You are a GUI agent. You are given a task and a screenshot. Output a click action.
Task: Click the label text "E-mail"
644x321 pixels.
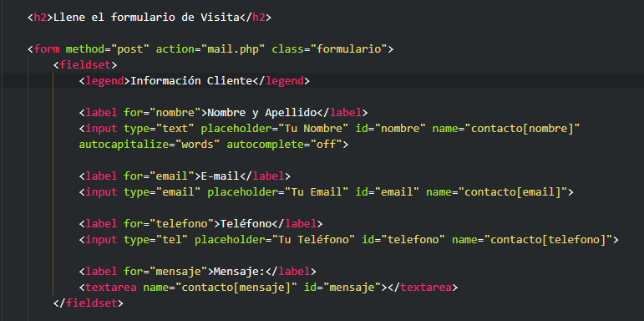coord(221,176)
